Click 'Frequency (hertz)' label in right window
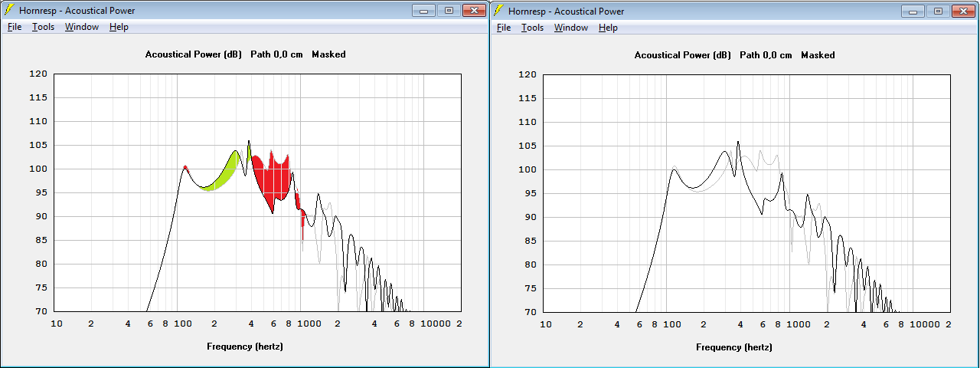 pos(734,347)
